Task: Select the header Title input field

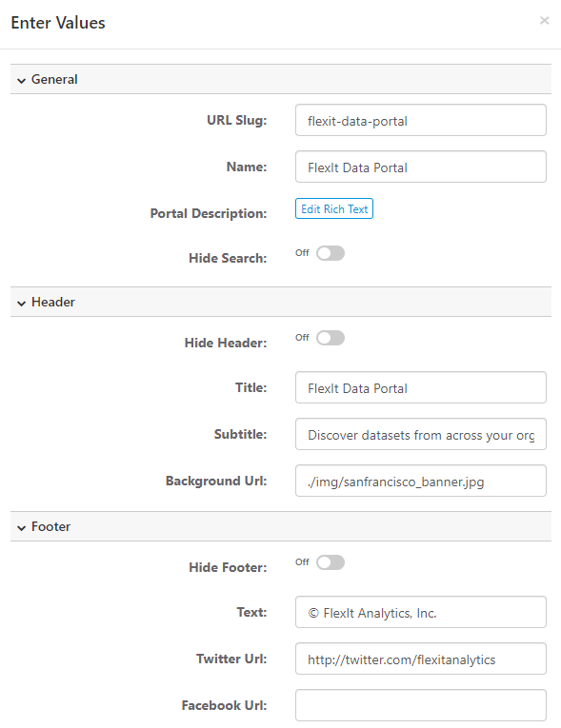Action: [421, 387]
